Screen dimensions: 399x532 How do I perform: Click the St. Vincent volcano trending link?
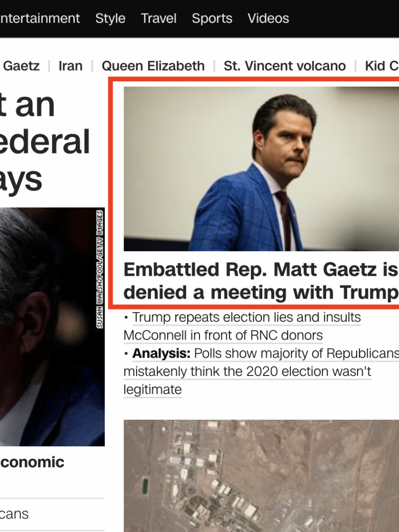[x=284, y=66]
